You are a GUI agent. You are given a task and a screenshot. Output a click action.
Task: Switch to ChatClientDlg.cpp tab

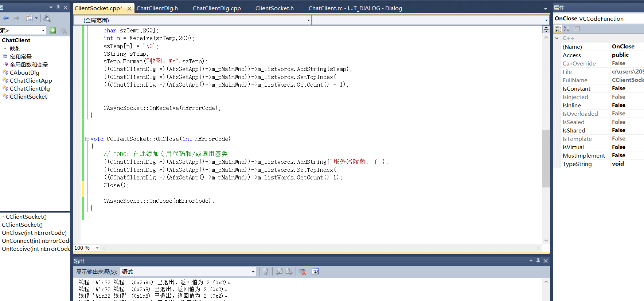tap(216, 8)
